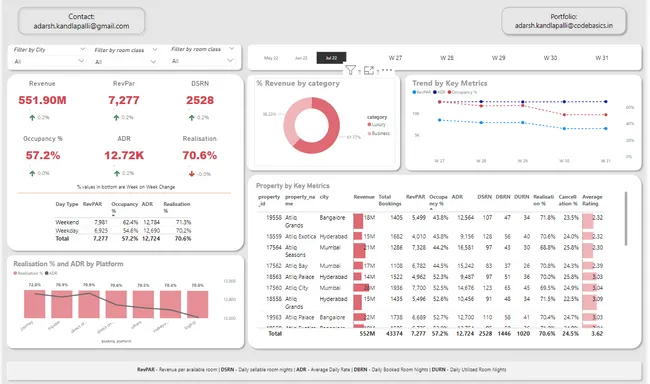This screenshot has height=384, width=650.
Task: Click the up arrow under ADR 12.72K KPI
Action: 116,173
